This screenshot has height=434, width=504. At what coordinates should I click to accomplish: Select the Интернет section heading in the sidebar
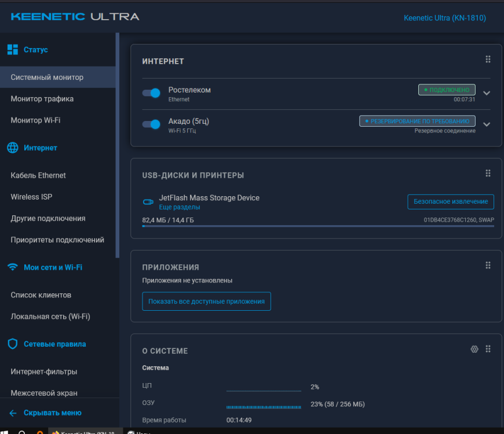(x=40, y=148)
